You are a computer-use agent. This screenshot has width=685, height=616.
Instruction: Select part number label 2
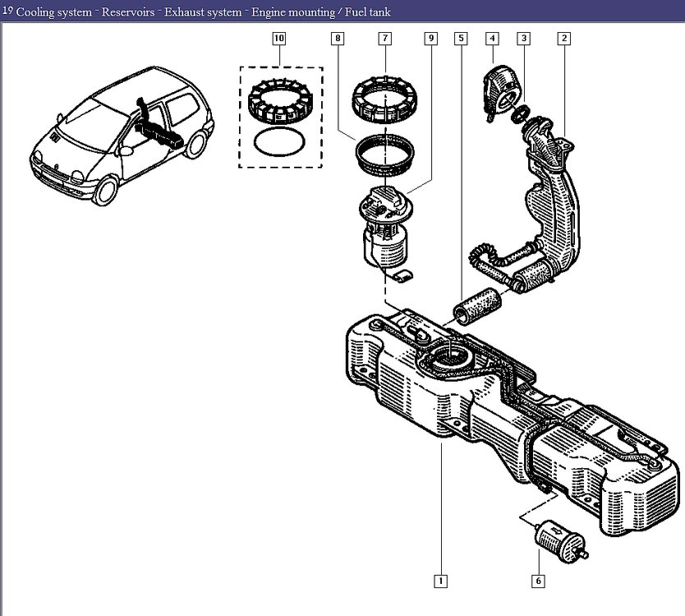tap(564, 39)
